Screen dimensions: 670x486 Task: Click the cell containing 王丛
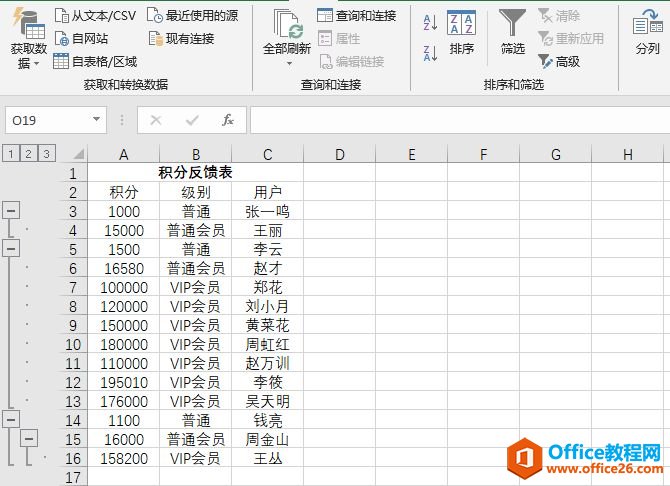267,459
